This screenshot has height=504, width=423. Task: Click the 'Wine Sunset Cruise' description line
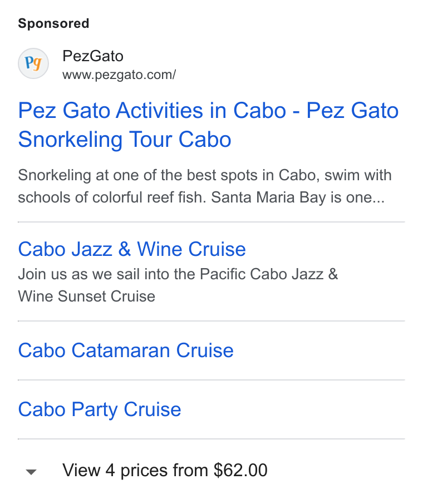86,296
